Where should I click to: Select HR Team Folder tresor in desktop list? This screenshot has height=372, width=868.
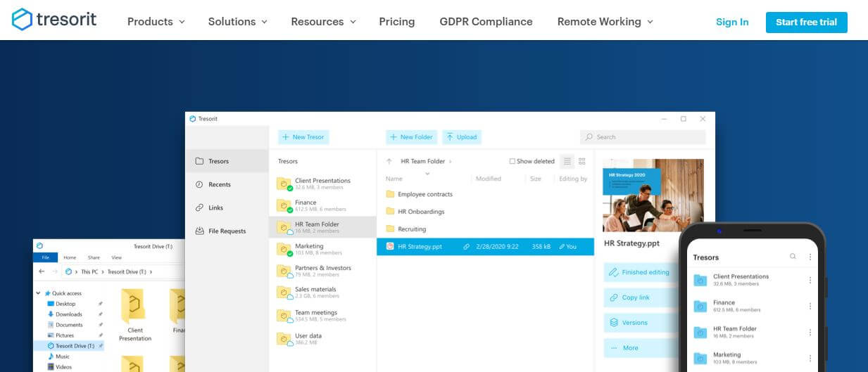tap(323, 227)
